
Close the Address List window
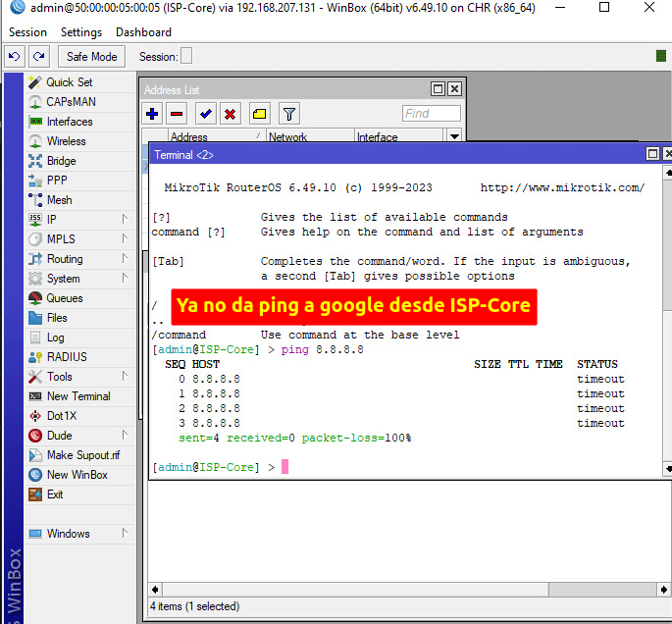pos(454,89)
